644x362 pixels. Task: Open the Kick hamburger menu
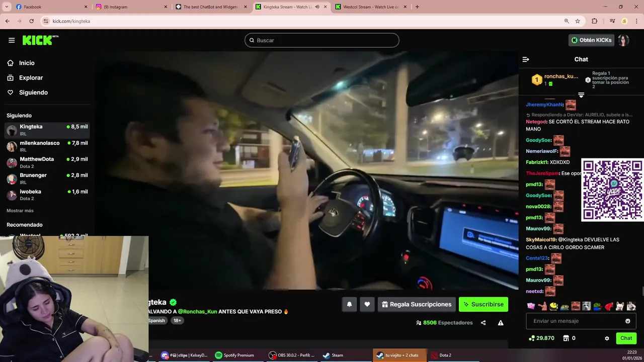[x=12, y=40]
